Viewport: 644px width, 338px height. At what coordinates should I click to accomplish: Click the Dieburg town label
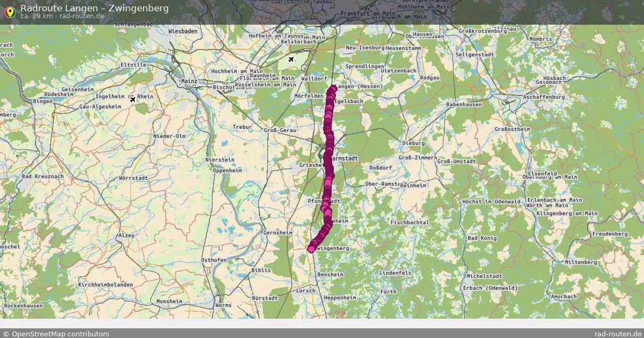[413, 143]
